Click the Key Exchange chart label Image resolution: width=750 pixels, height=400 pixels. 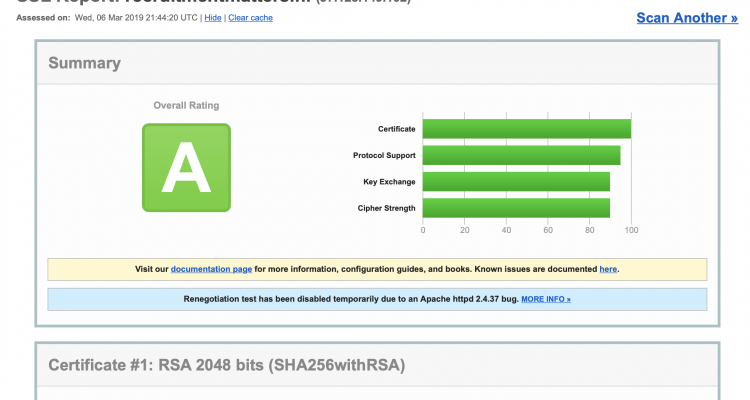(x=390, y=182)
